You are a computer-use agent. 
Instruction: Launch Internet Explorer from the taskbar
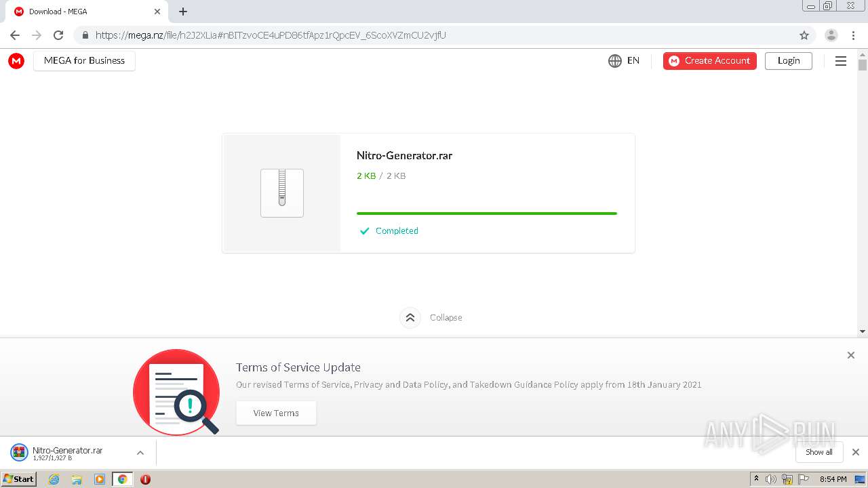coord(54,479)
